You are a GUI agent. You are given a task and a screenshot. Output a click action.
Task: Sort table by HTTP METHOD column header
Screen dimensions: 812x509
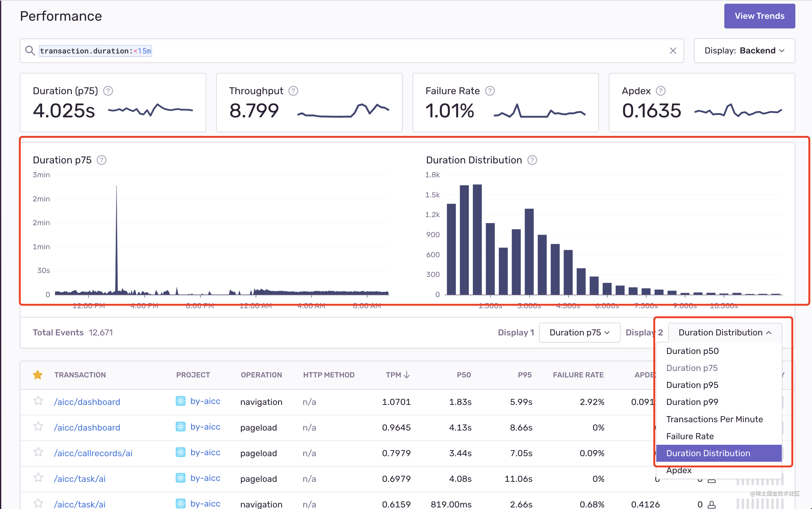(329, 375)
